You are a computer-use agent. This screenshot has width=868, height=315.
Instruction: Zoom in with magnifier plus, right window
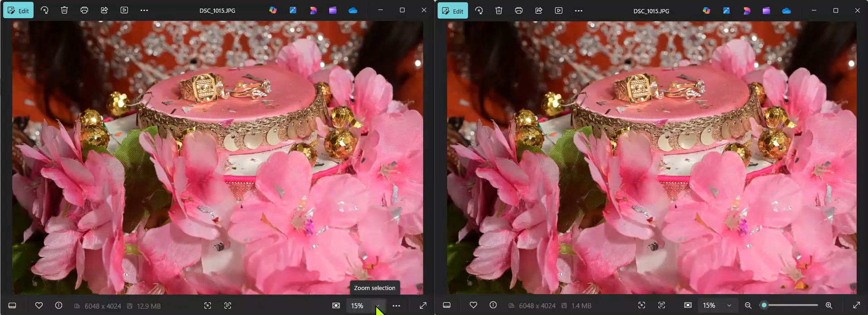coord(829,305)
